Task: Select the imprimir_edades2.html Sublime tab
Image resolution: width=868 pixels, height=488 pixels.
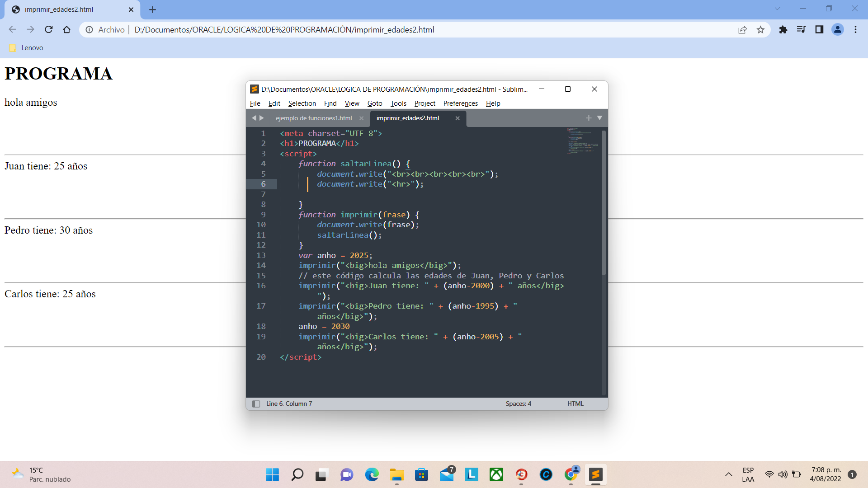Action: tap(408, 118)
